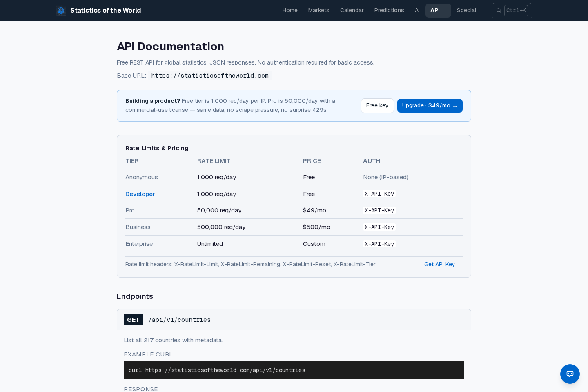This screenshot has width=588, height=392.
Task: Click the Statistics of the World title
Action: (105, 11)
